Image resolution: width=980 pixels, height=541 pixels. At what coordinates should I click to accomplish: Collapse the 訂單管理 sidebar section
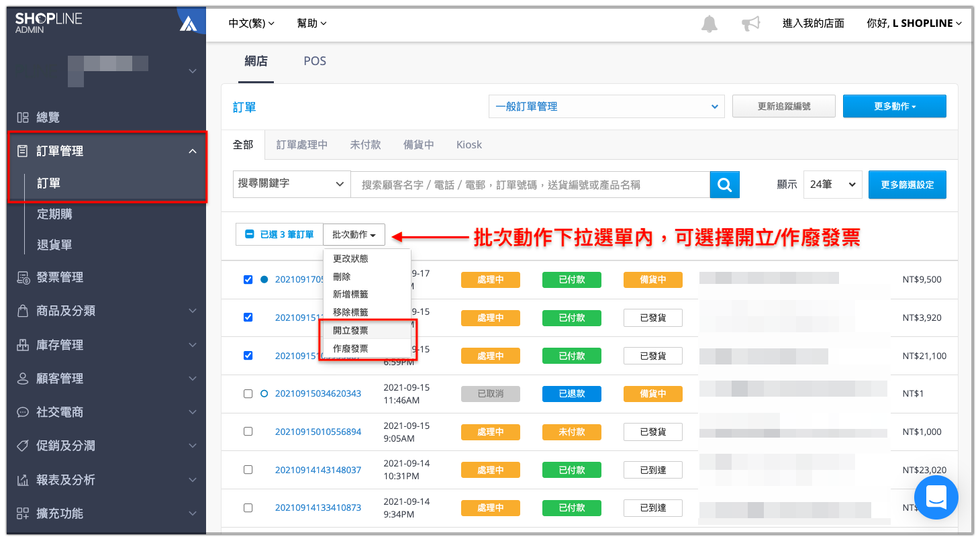[x=193, y=152]
